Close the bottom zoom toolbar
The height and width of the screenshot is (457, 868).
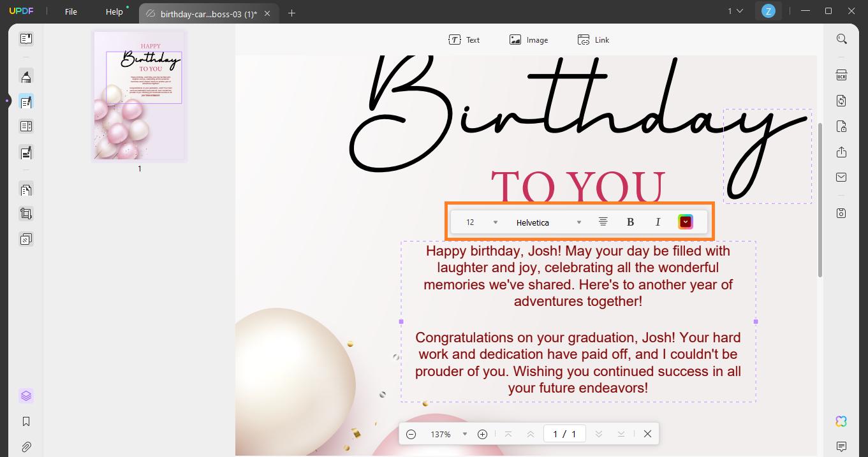click(x=647, y=434)
